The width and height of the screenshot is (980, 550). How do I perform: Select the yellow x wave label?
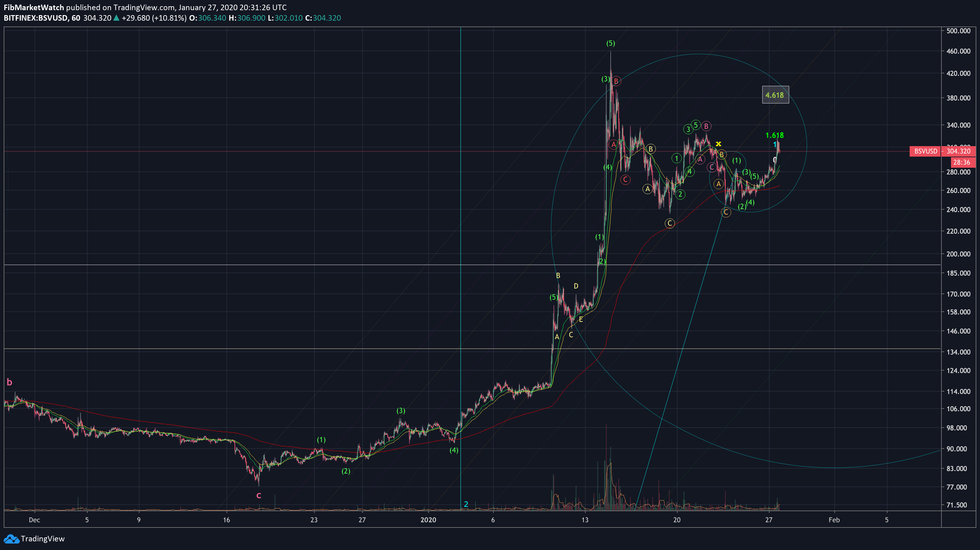coord(718,144)
